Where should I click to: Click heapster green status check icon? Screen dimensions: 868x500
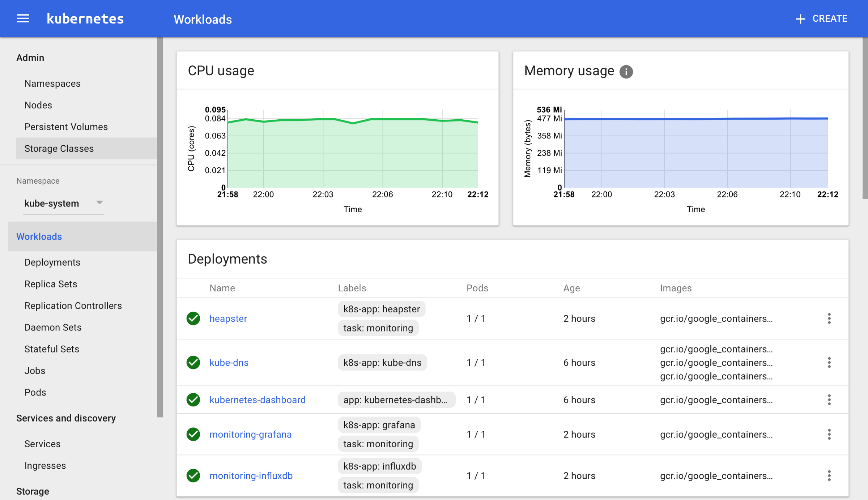[x=193, y=319]
